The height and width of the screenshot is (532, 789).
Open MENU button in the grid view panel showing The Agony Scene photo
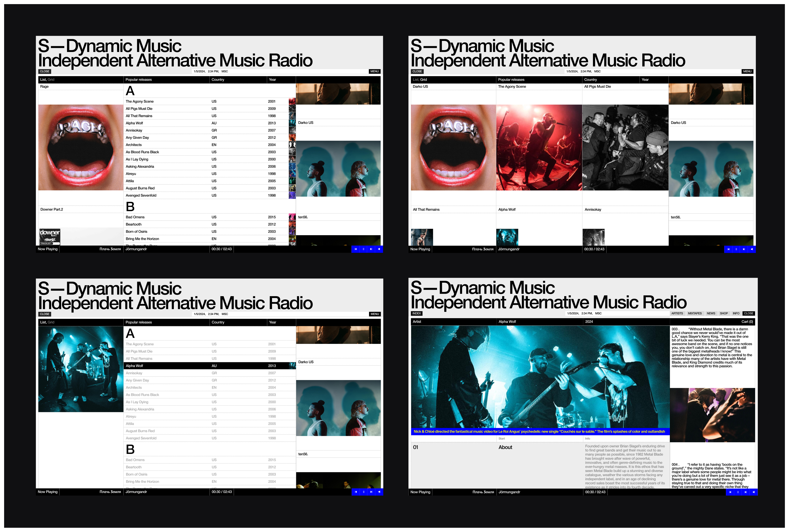[x=747, y=72]
